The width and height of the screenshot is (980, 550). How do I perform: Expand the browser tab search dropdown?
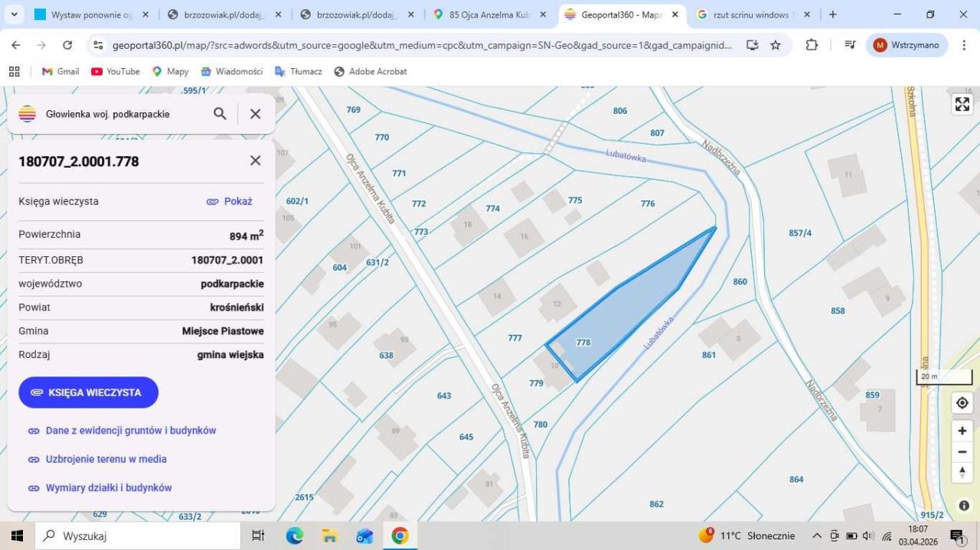pos(14,15)
